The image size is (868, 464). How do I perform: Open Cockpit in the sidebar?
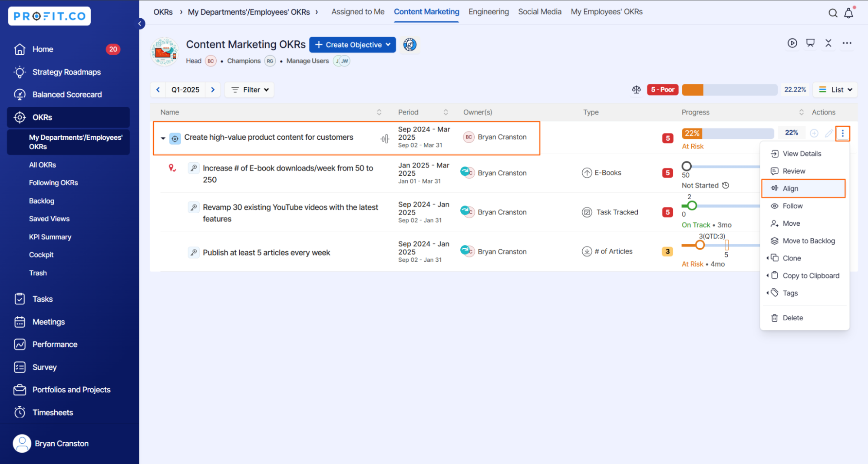point(41,255)
